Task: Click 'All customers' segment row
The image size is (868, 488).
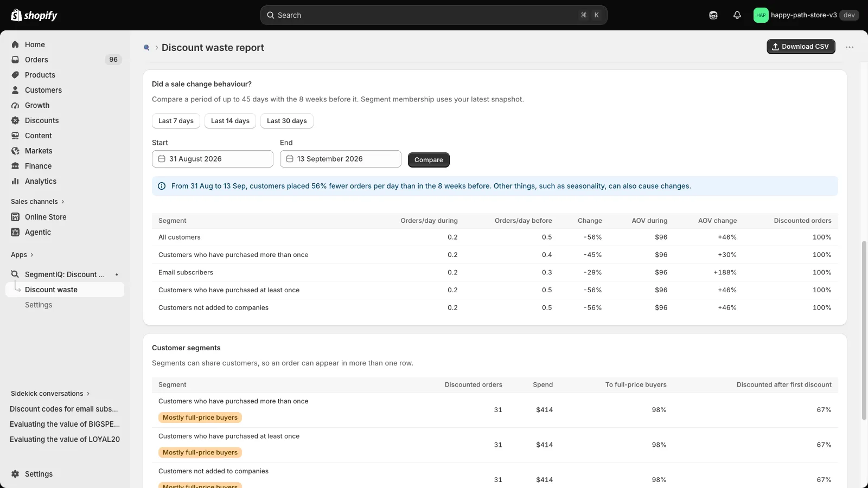Action: pos(495,237)
